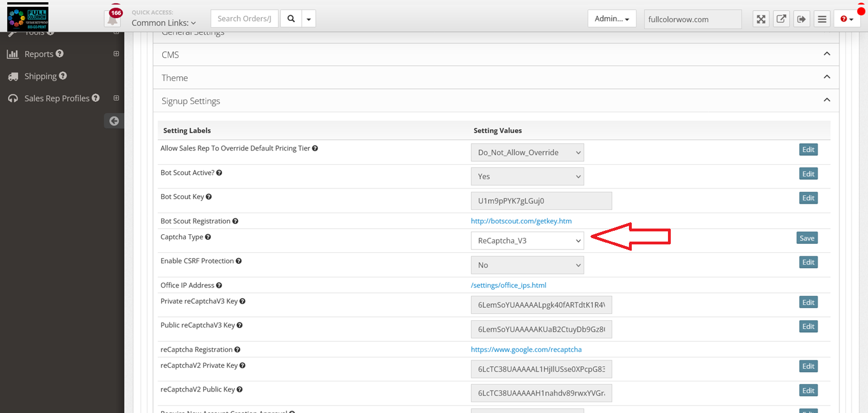Expand the Common Links dropdown
The image size is (868, 413).
(163, 23)
